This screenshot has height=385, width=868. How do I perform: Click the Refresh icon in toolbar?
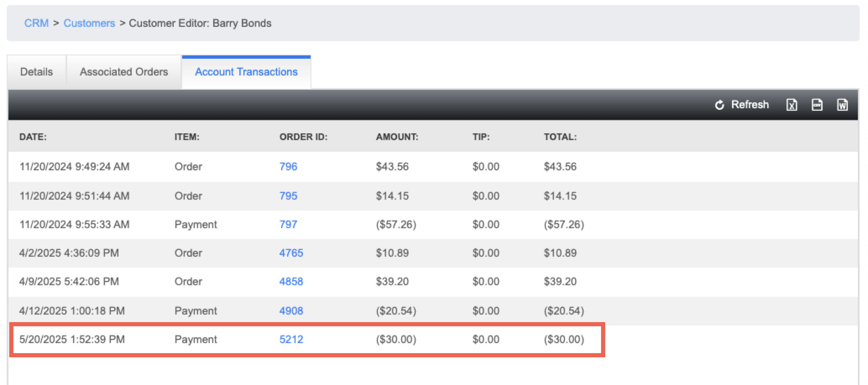point(719,105)
